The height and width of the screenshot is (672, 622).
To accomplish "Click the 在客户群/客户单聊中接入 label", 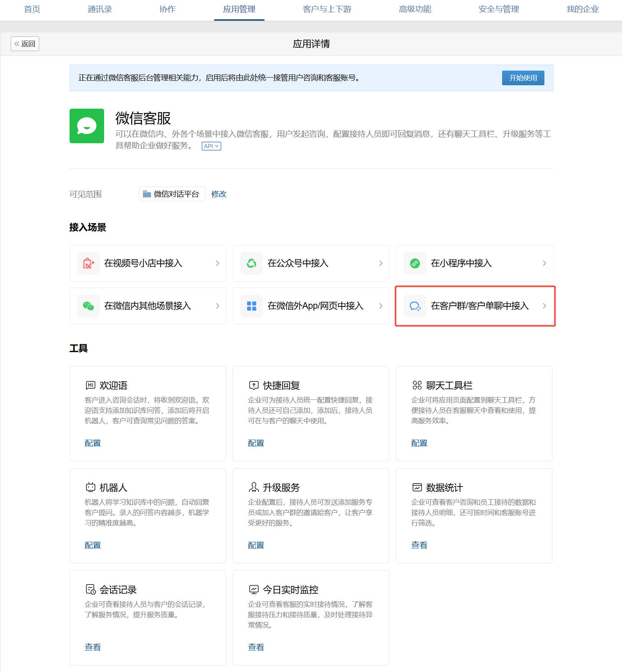I will click(480, 306).
